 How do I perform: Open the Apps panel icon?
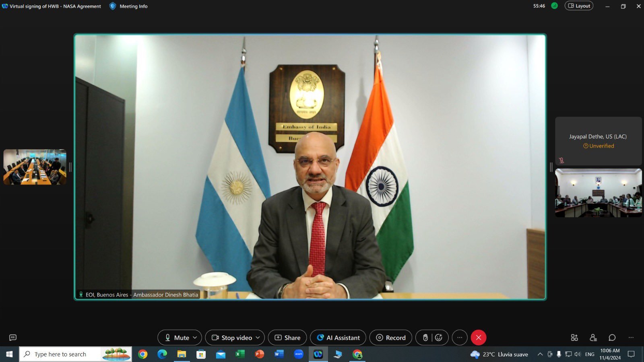pos(574,337)
